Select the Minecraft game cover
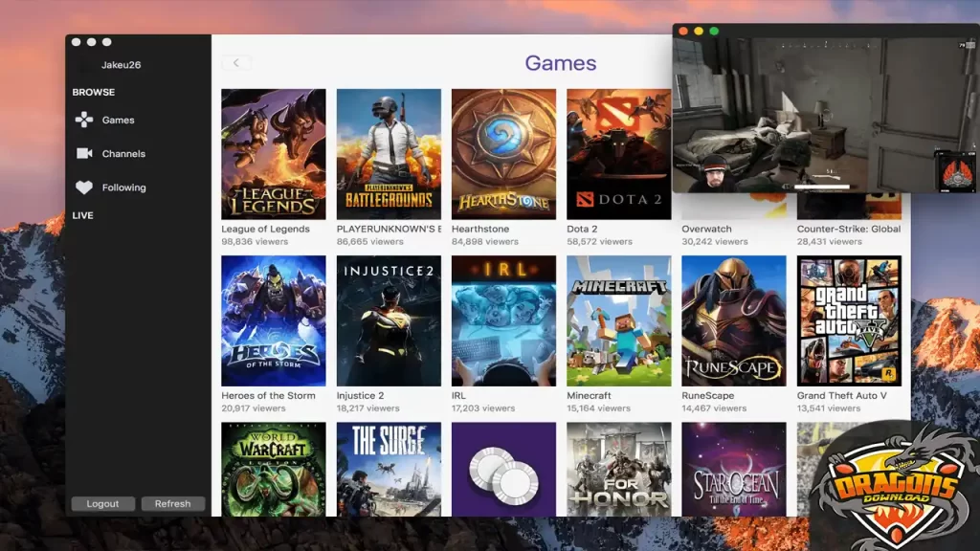The image size is (980, 551). point(618,320)
